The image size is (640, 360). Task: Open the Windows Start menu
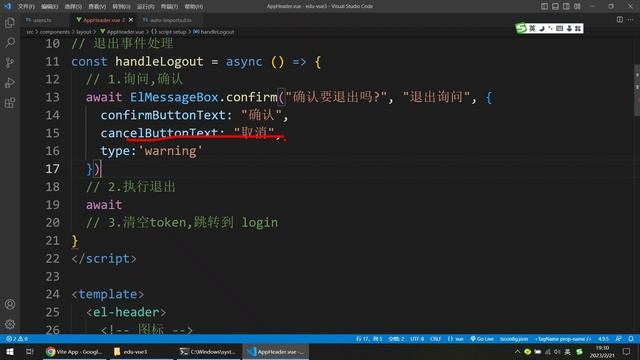(10, 351)
